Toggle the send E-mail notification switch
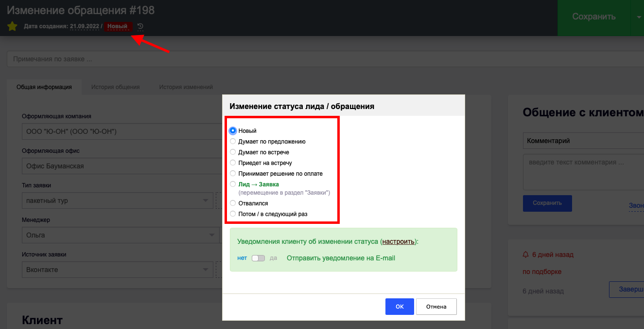The width and height of the screenshot is (644, 329). pos(258,258)
